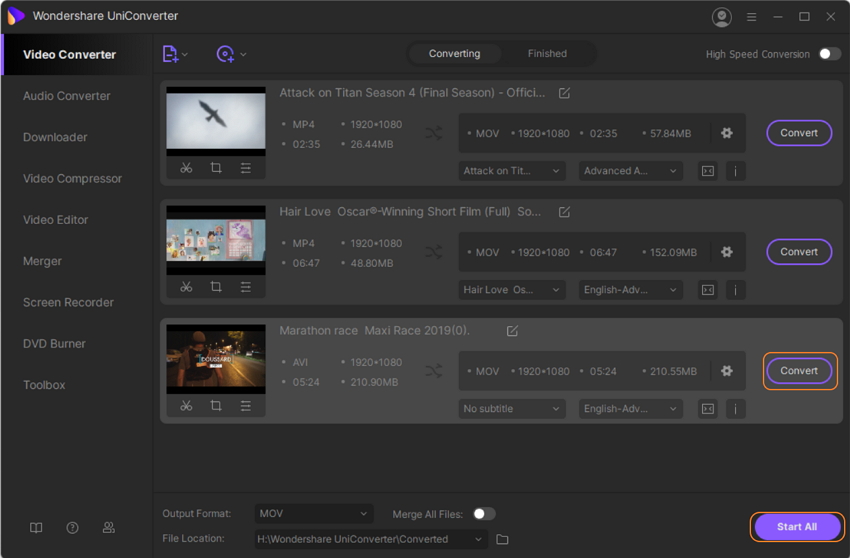Open Attack on Tit... subtitle dropdown
The height and width of the screenshot is (558, 850).
click(512, 171)
